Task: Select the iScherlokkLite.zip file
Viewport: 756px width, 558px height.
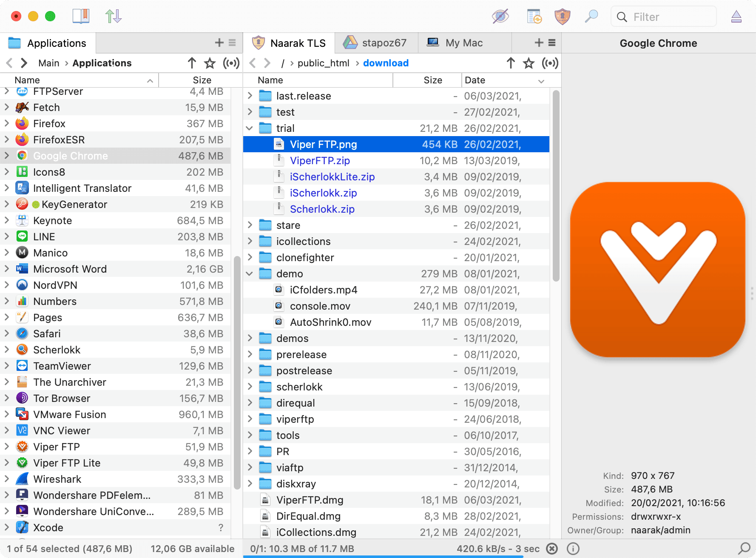Action: click(396, 177)
